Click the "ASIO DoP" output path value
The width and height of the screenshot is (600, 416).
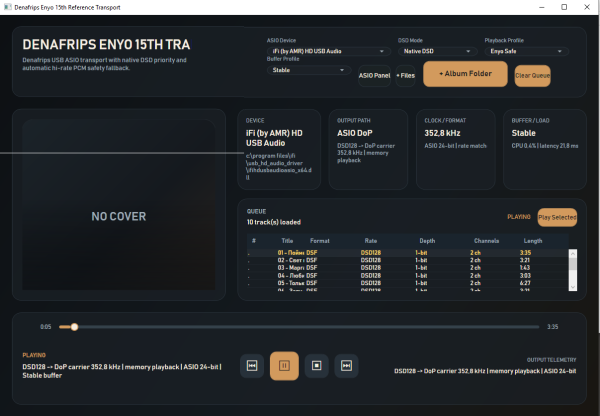click(355, 133)
